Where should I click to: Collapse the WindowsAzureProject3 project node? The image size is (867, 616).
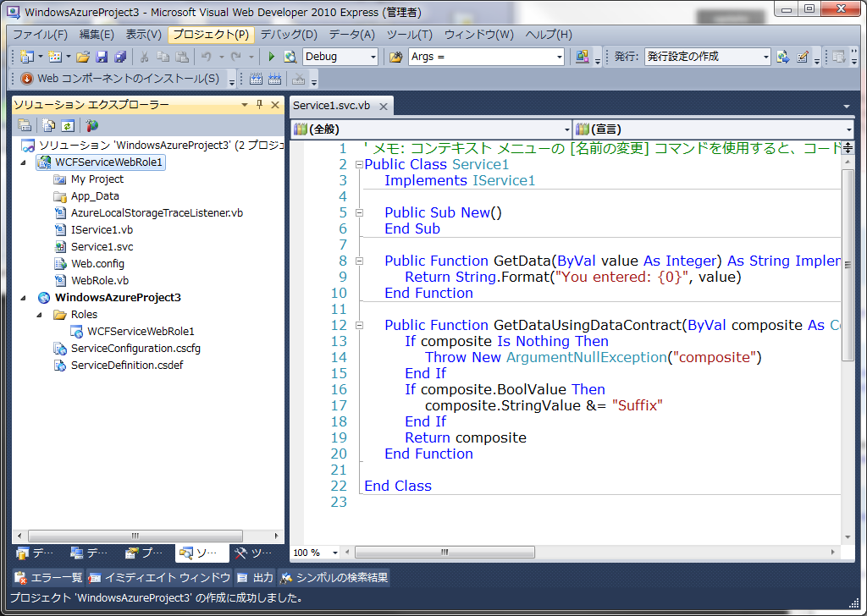(23, 298)
